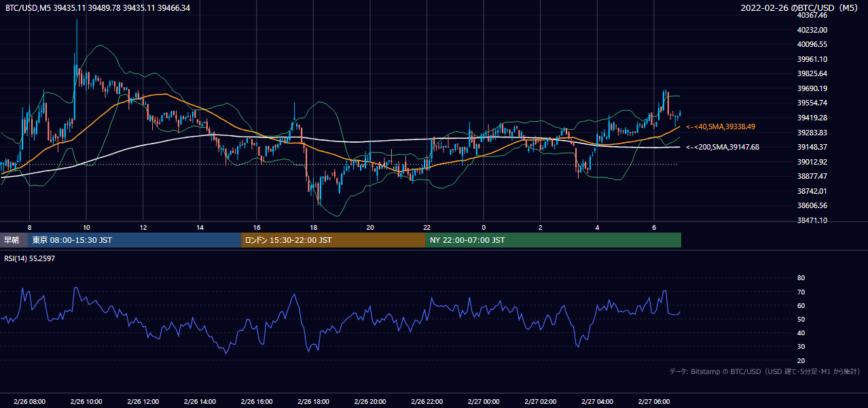Click the 2/26 20:00 time axis label
868x408 pixels.
tap(369, 402)
